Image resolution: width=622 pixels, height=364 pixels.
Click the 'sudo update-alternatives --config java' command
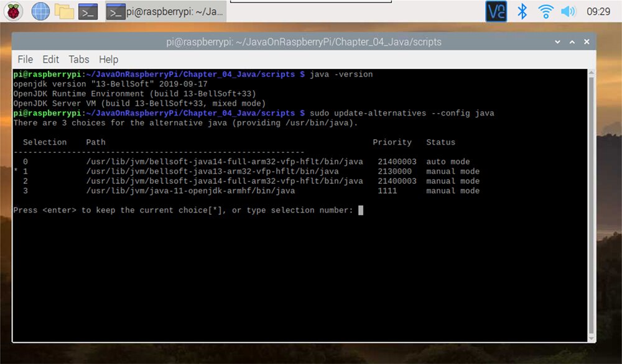tap(402, 113)
